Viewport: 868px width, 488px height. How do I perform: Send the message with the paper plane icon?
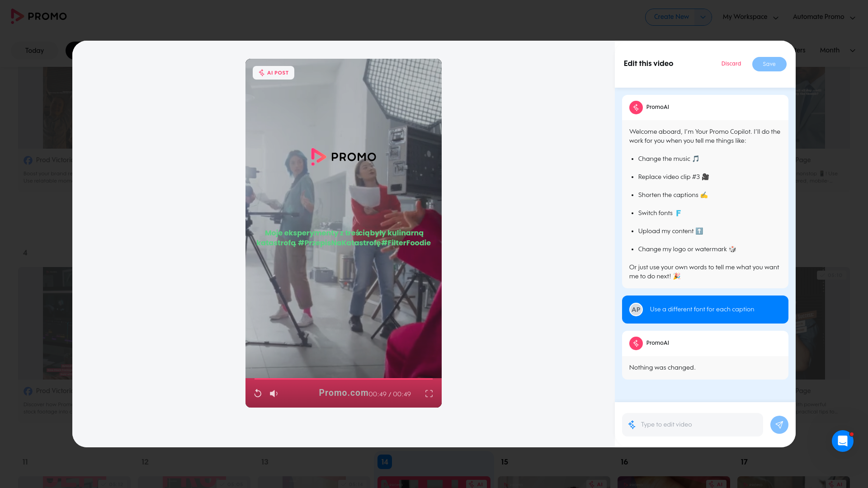(779, 425)
